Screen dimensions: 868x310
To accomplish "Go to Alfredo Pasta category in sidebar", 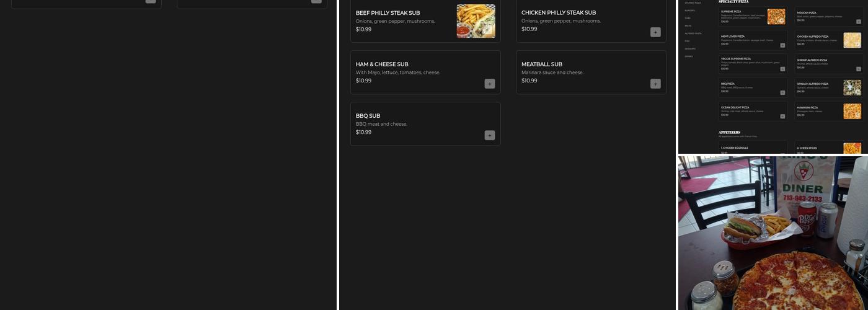I will click(x=693, y=33).
